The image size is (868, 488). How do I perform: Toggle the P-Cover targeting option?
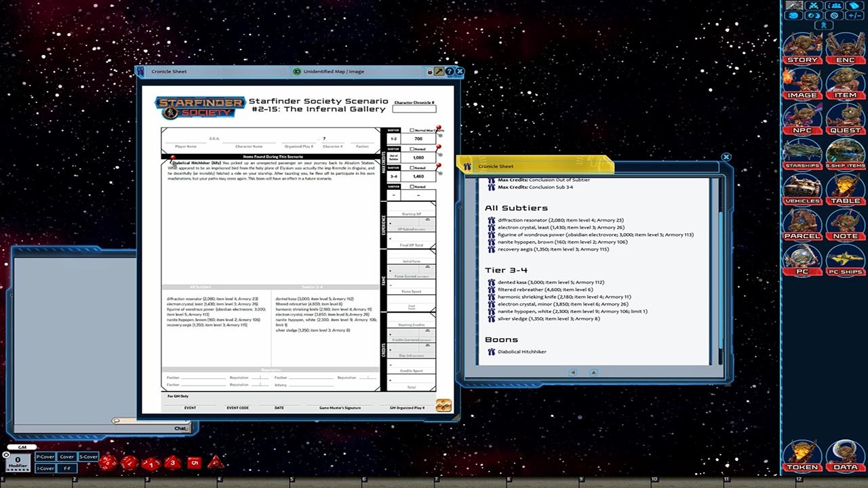tap(45, 457)
